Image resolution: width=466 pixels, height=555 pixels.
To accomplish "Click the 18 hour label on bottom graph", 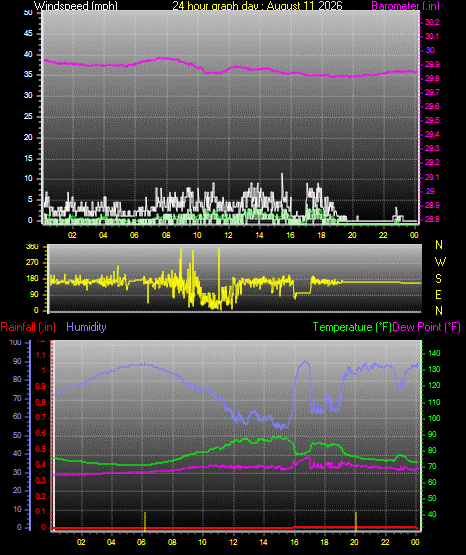I will coord(324,542).
